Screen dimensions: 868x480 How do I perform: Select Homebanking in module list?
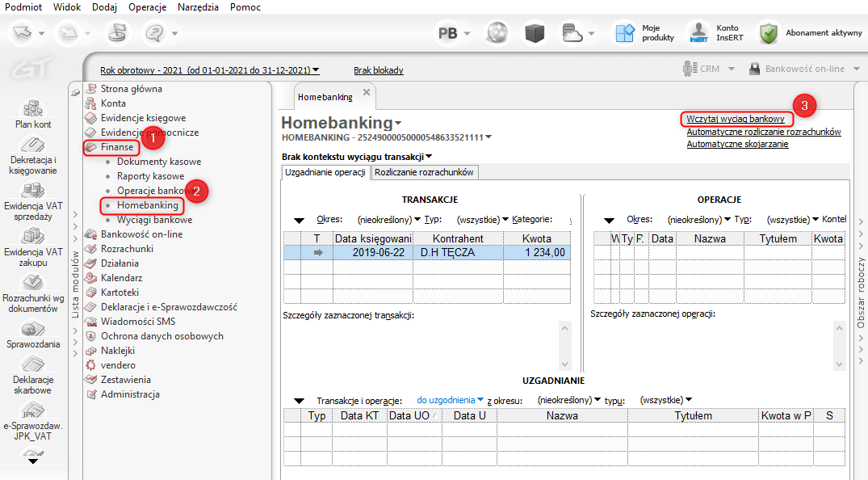click(147, 205)
